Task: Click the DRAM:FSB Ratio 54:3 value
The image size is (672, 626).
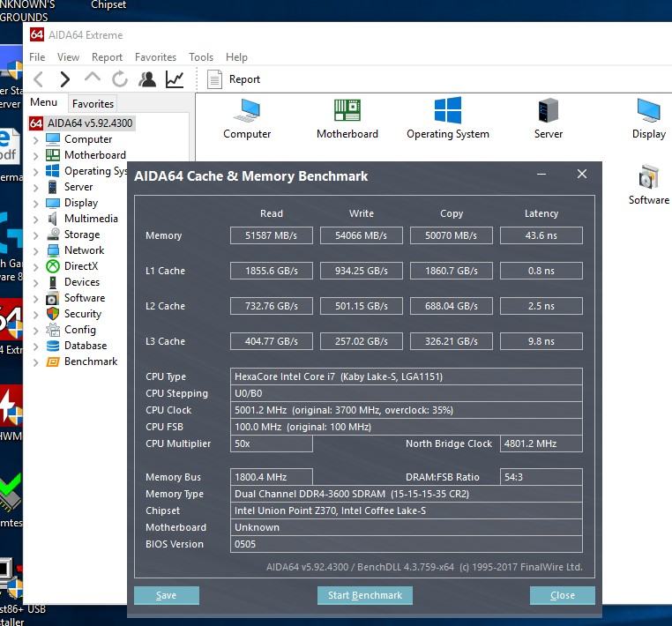Action: pos(541,477)
